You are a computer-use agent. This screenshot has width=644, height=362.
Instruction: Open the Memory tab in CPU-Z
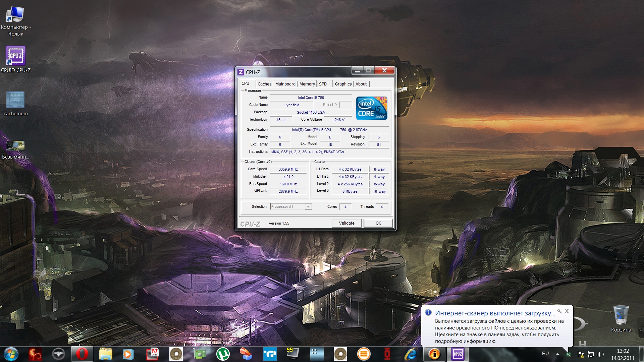[x=307, y=84]
